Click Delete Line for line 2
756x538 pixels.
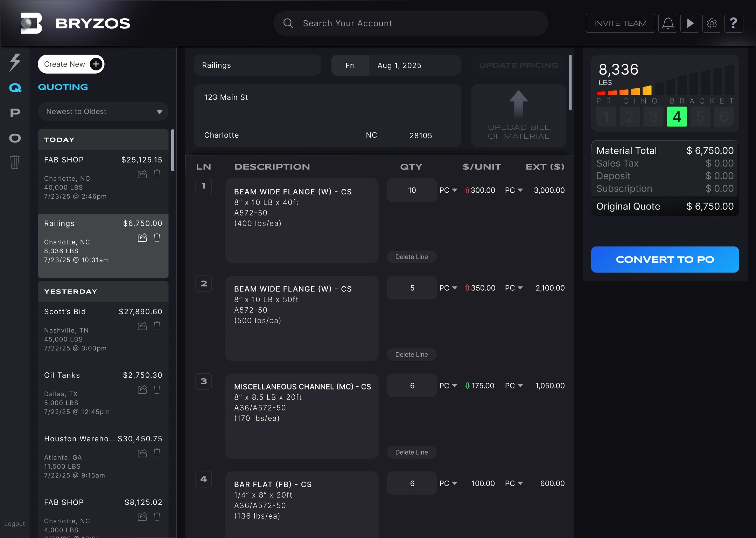(x=411, y=354)
